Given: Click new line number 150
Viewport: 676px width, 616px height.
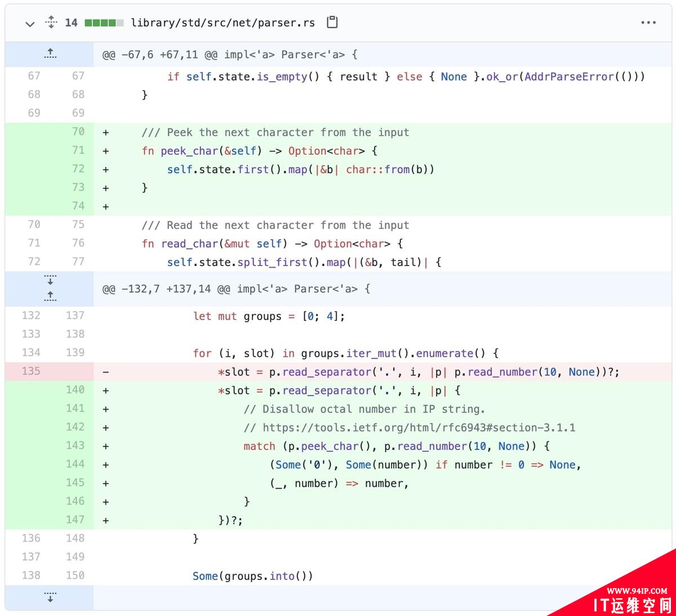Looking at the screenshot, I should 75,575.
